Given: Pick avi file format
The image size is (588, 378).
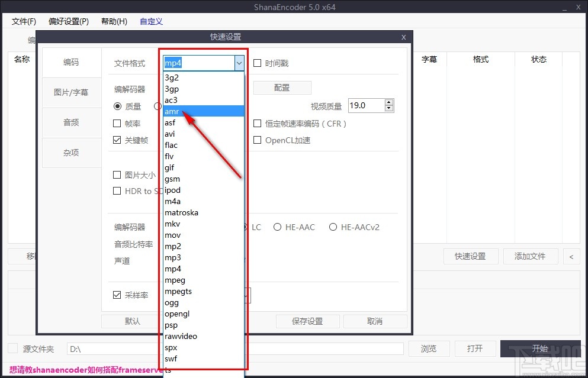Looking at the screenshot, I should tap(204, 134).
